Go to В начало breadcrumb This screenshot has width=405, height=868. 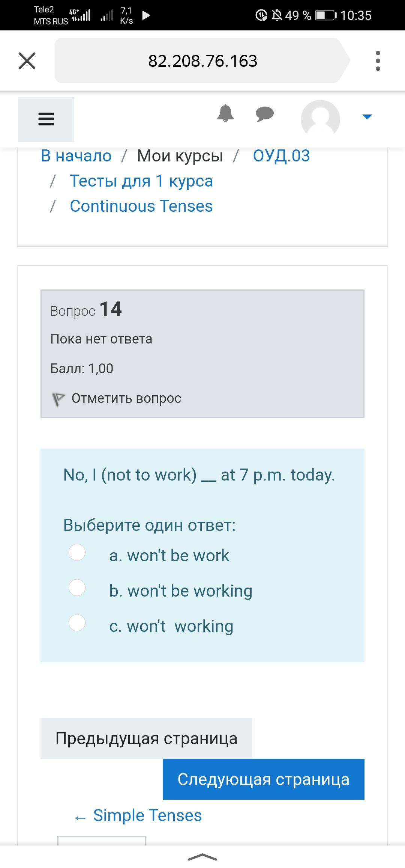[x=76, y=156]
